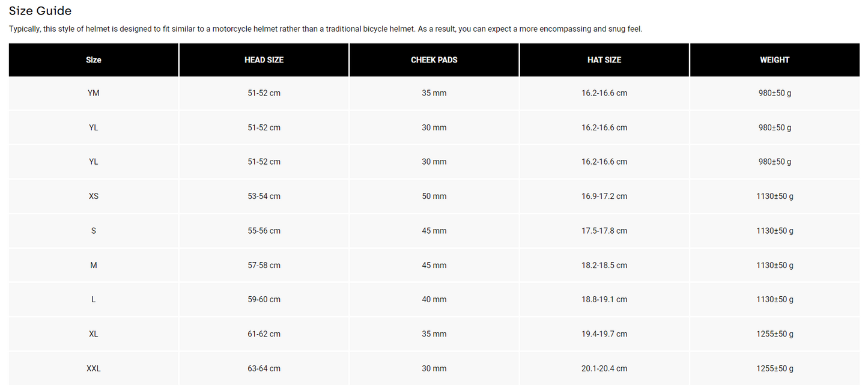
Task: Click the 20.1-20.4 cm hat size cell
Action: (x=604, y=368)
